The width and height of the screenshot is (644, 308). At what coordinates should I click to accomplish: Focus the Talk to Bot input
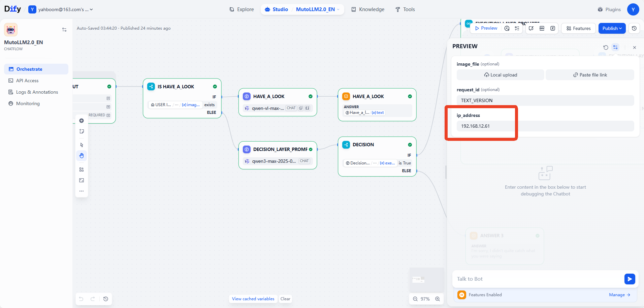538,279
